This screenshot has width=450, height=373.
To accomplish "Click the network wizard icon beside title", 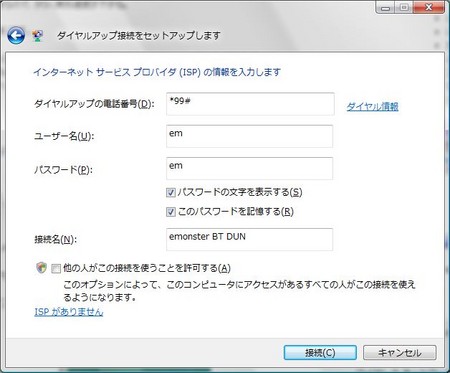I will pos(37,36).
